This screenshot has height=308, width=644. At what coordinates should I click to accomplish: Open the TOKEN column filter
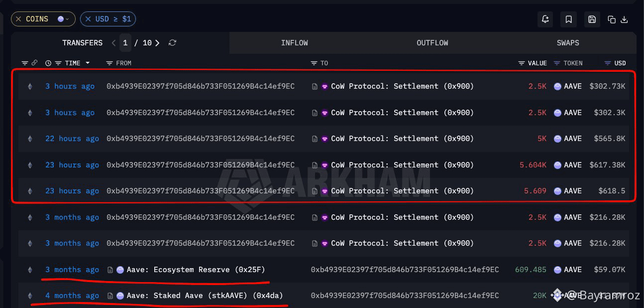click(x=557, y=63)
